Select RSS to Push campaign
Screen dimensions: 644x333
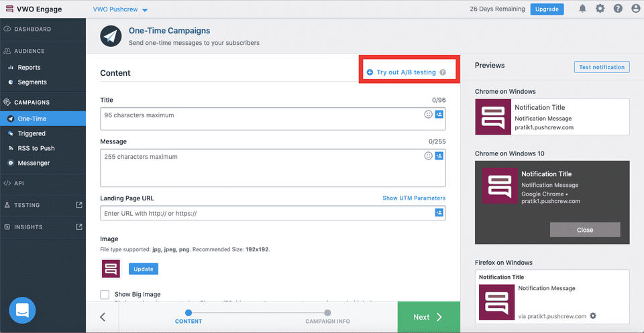tap(36, 148)
